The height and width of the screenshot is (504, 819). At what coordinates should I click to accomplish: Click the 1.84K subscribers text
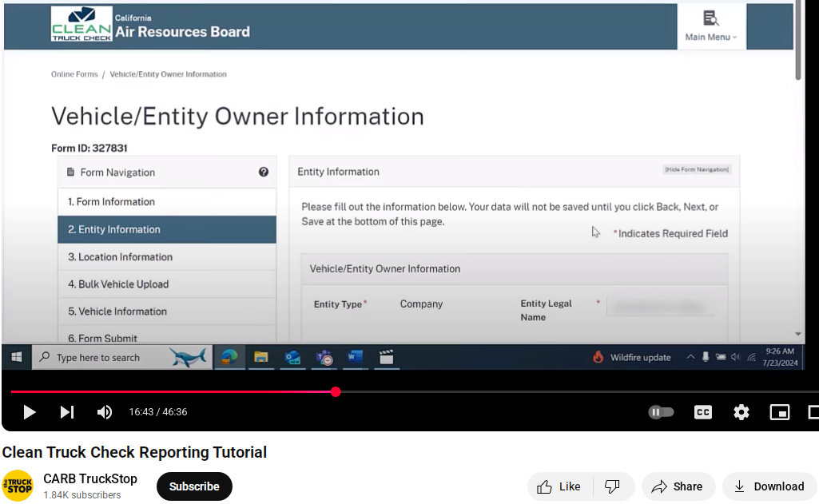click(82, 494)
